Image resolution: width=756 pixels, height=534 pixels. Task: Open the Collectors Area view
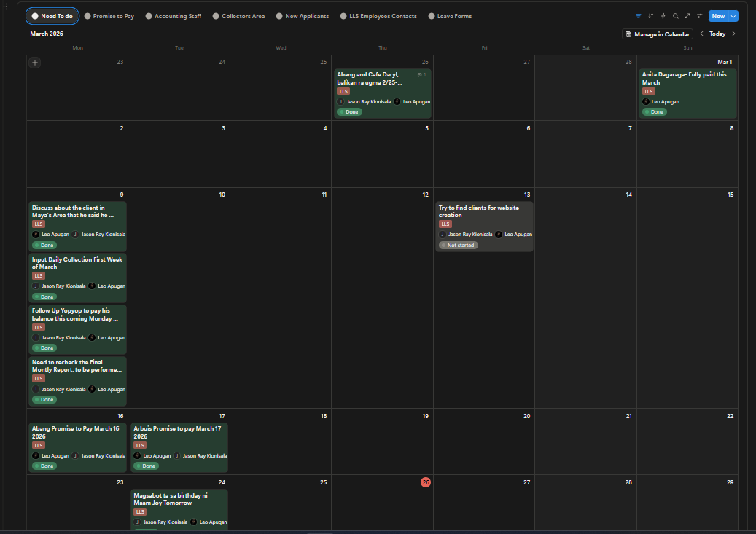[241, 15]
